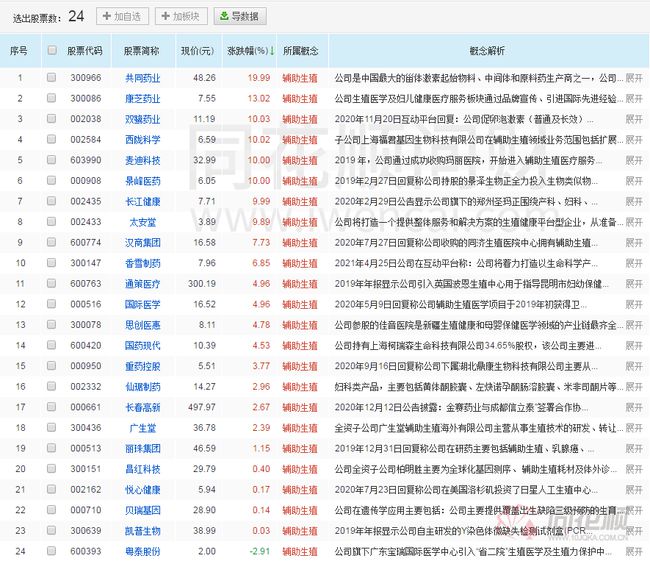Screen dimensions: 650x561
Task: Click the 导数据 export data button
Action: click(x=240, y=16)
